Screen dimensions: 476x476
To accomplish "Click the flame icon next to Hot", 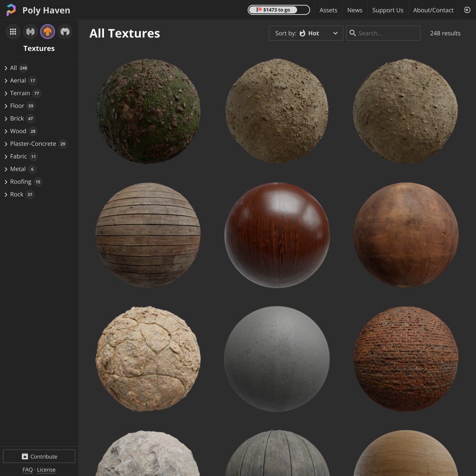I will point(302,33).
